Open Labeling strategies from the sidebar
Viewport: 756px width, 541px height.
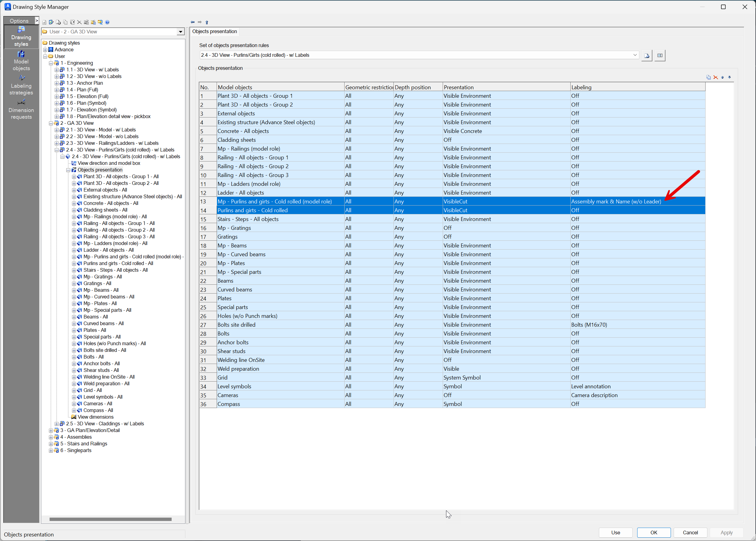(x=21, y=84)
